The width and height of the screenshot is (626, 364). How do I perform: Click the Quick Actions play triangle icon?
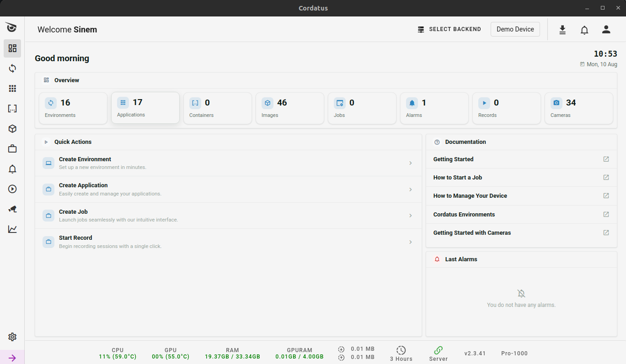(x=46, y=142)
